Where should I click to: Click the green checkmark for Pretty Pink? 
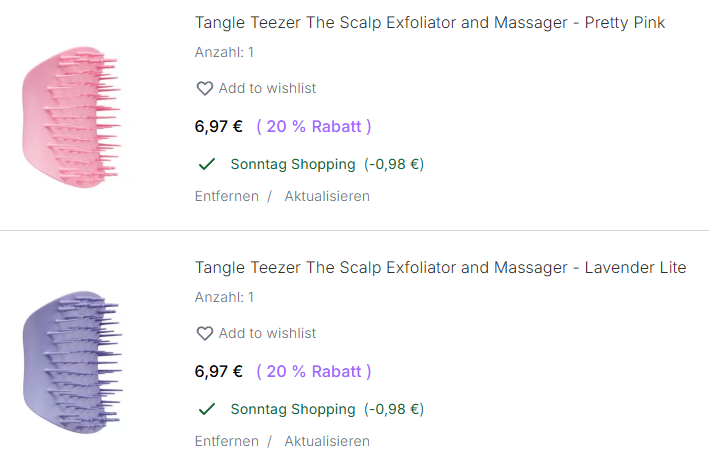coord(207,164)
